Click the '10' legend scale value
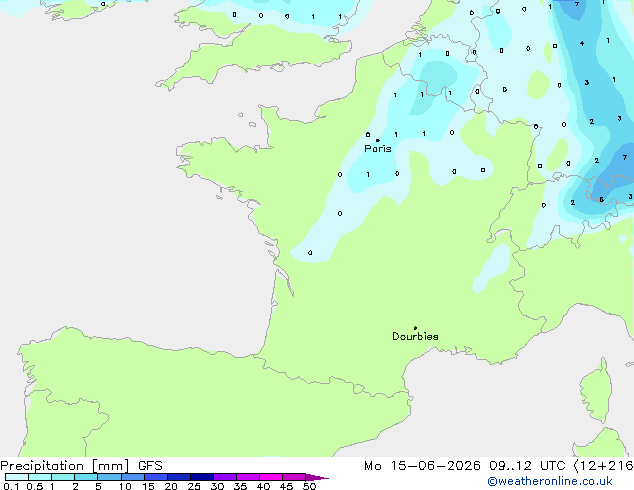Image resolution: width=634 pixels, height=490 pixels. [125, 486]
